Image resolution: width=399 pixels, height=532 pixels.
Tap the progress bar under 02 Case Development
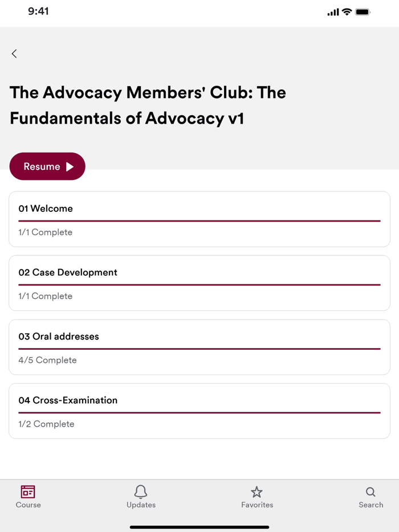click(199, 283)
